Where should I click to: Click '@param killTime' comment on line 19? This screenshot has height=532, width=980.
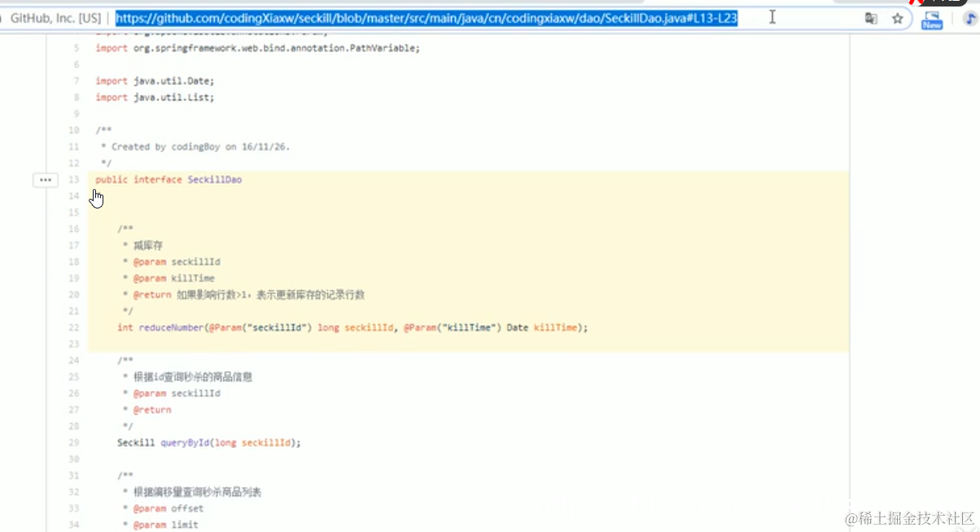pos(173,278)
